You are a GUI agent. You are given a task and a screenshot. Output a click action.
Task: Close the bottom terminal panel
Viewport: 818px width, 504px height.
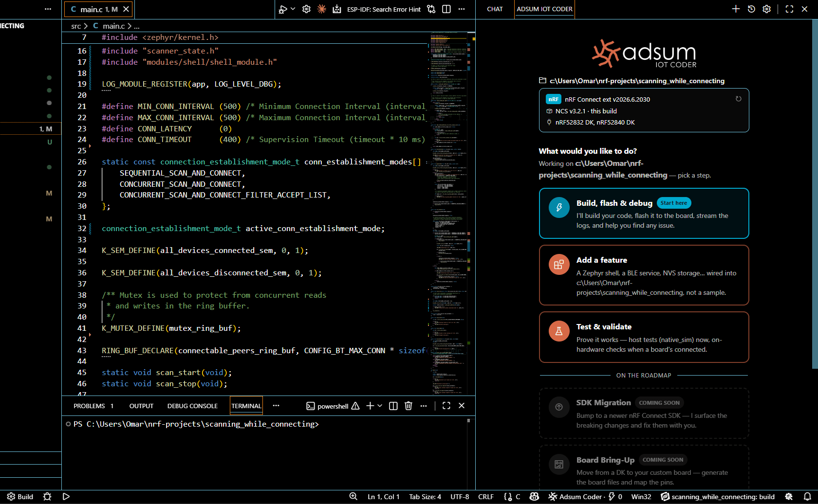(x=462, y=406)
